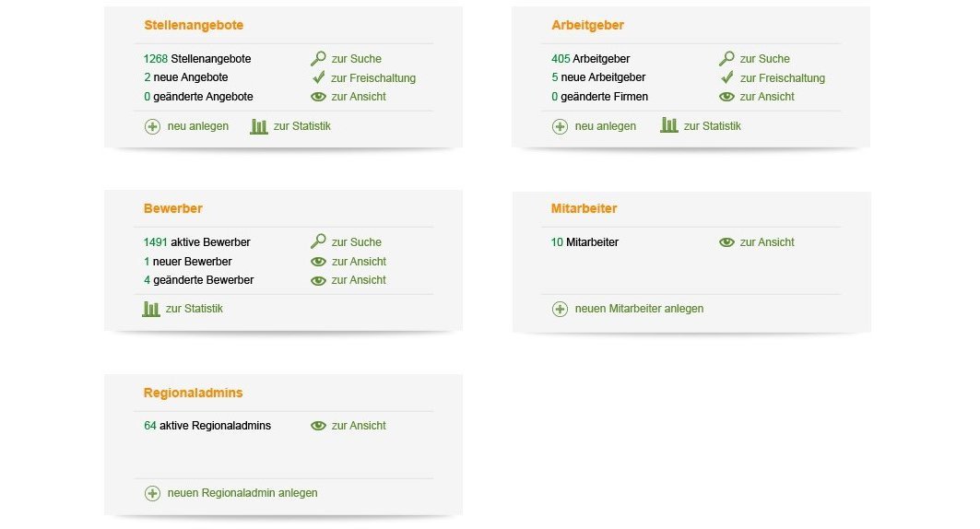980x529 pixels.
Task: Open 'zur Ansicht' for geänderte Bewerber
Action: (x=359, y=280)
